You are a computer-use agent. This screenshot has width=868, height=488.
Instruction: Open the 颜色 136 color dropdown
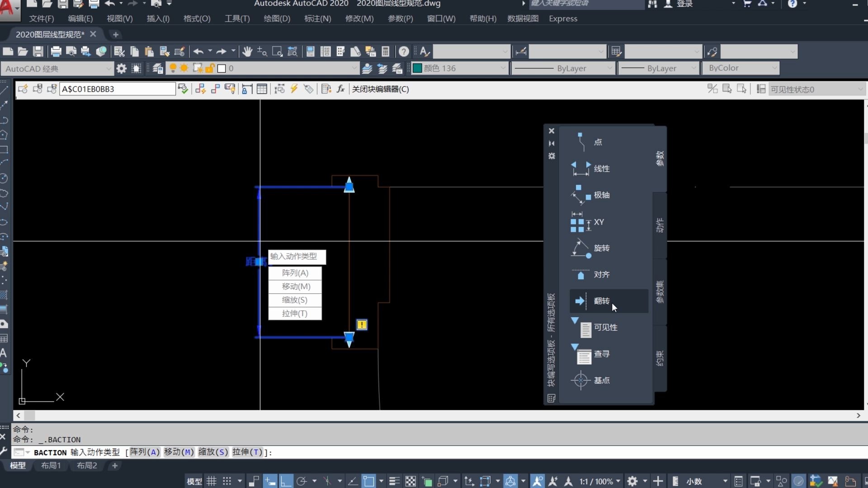pos(460,68)
